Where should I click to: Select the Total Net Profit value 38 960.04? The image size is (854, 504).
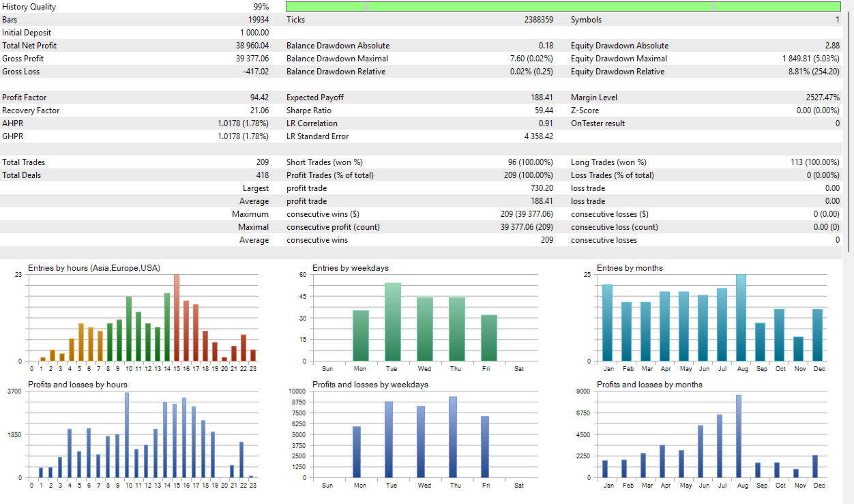click(x=252, y=46)
